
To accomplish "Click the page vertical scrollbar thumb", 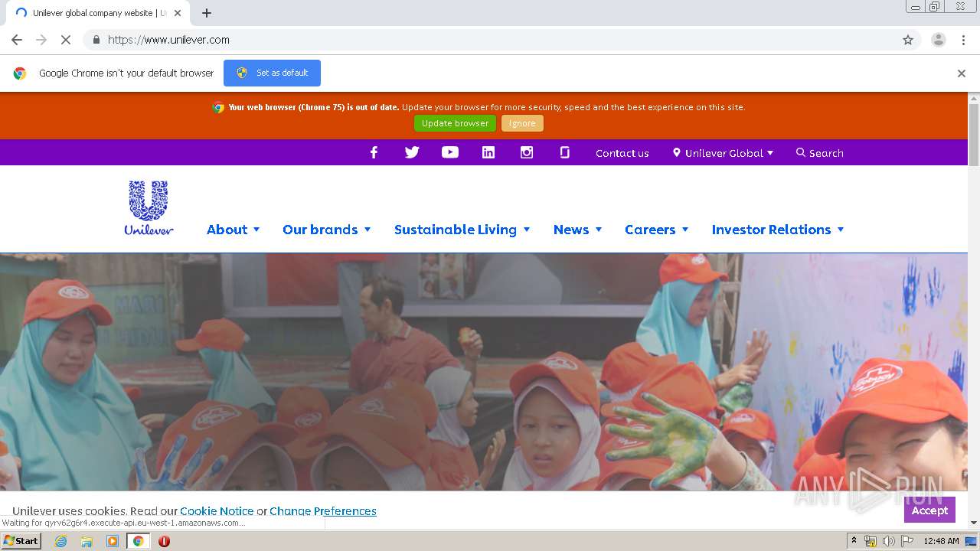I will click(x=974, y=135).
